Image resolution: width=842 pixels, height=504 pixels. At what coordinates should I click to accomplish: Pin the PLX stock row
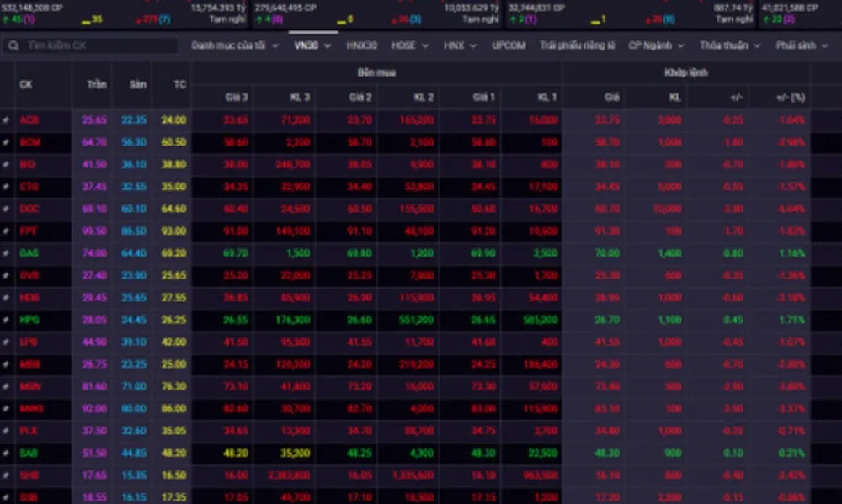[7, 430]
